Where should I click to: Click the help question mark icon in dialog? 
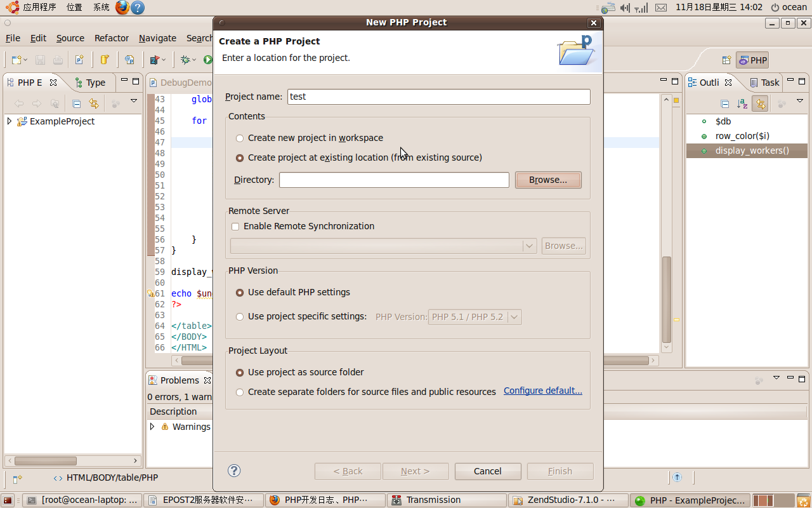234,471
